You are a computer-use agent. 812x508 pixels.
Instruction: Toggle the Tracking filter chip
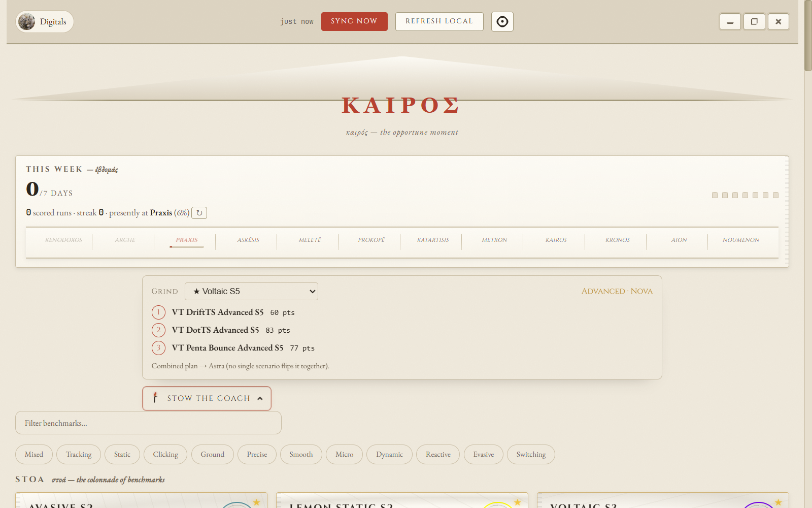click(x=79, y=454)
